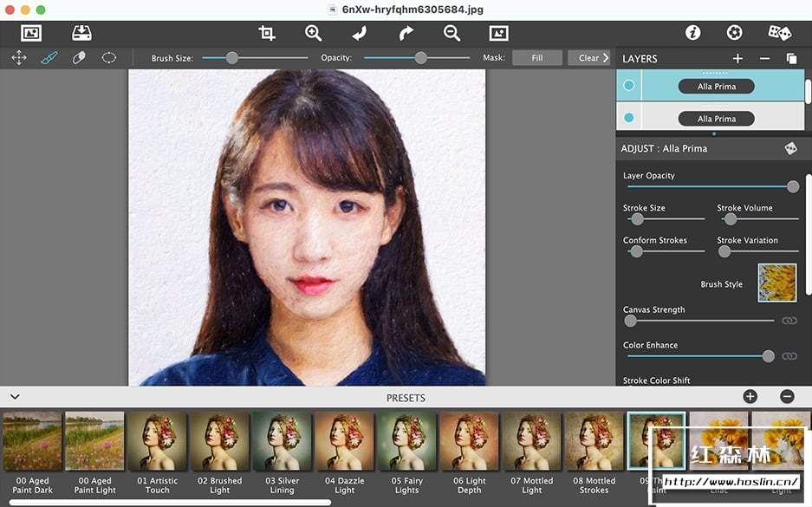
Task: Click the crop tool icon
Action: pos(267,33)
